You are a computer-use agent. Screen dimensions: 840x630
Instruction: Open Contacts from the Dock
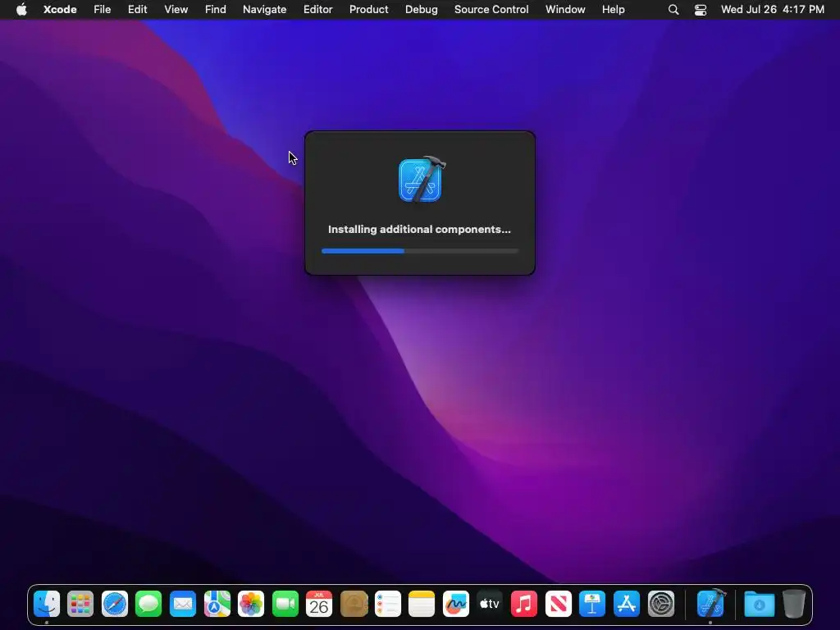click(354, 604)
